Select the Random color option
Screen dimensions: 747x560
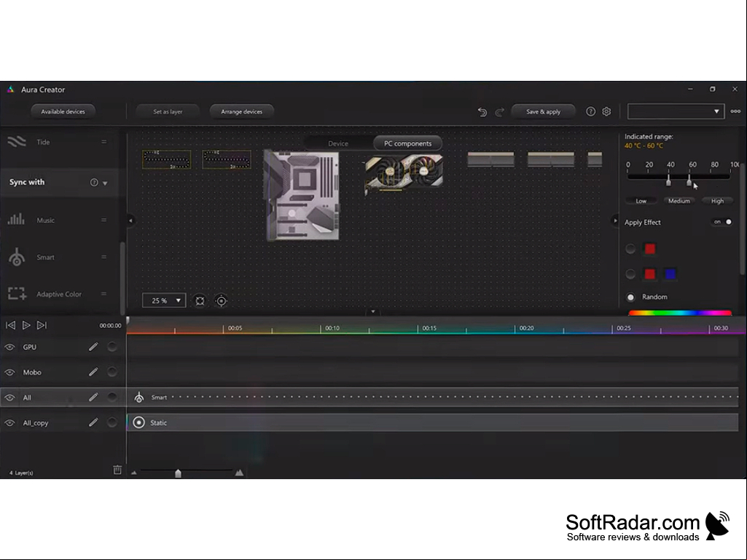point(630,297)
